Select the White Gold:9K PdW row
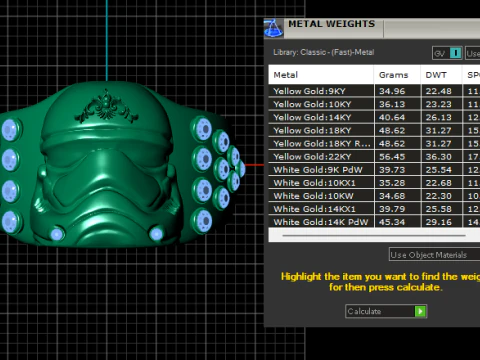 (374, 170)
